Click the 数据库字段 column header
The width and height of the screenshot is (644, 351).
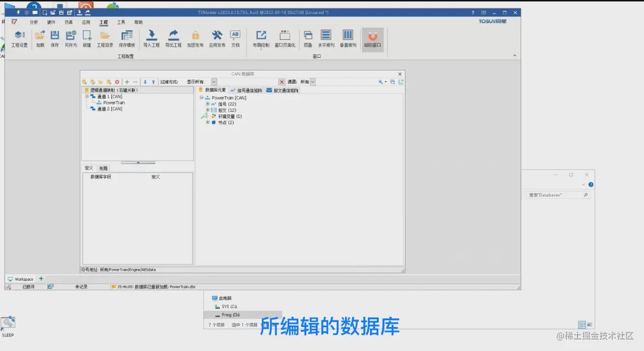coord(101,177)
